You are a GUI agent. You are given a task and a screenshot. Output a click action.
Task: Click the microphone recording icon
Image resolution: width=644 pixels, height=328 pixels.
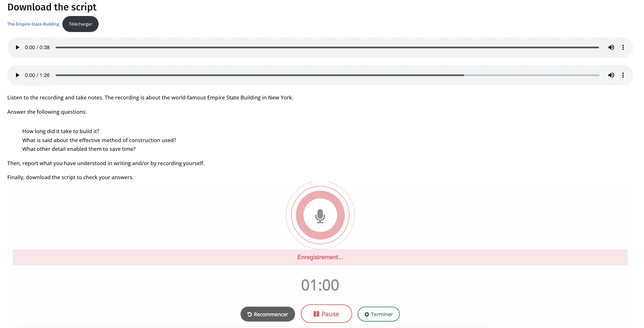(x=320, y=215)
